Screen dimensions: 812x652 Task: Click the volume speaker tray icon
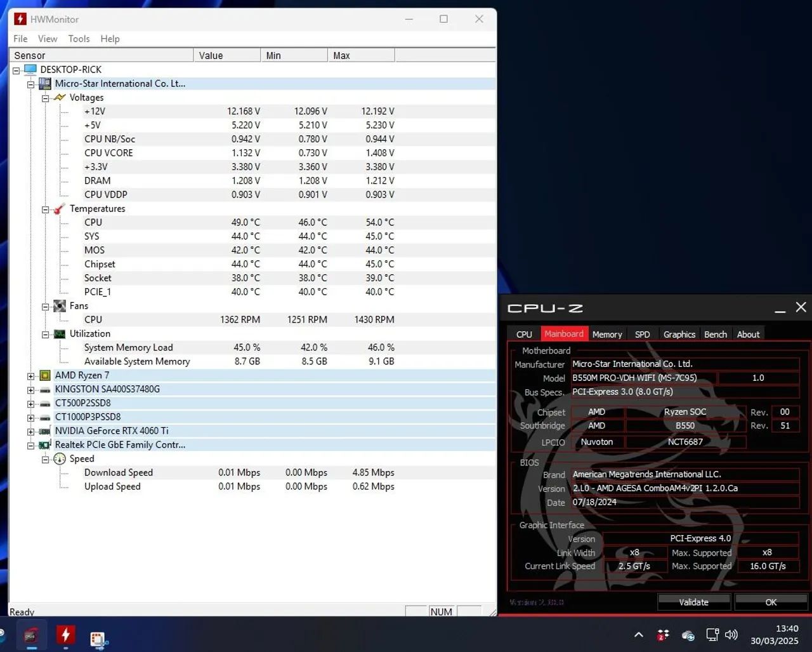(731, 635)
